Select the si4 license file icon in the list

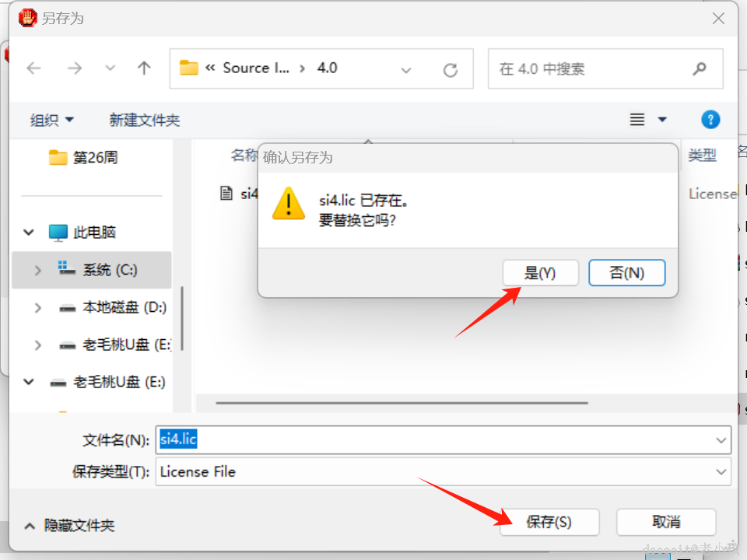pyautogui.click(x=226, y=194)
